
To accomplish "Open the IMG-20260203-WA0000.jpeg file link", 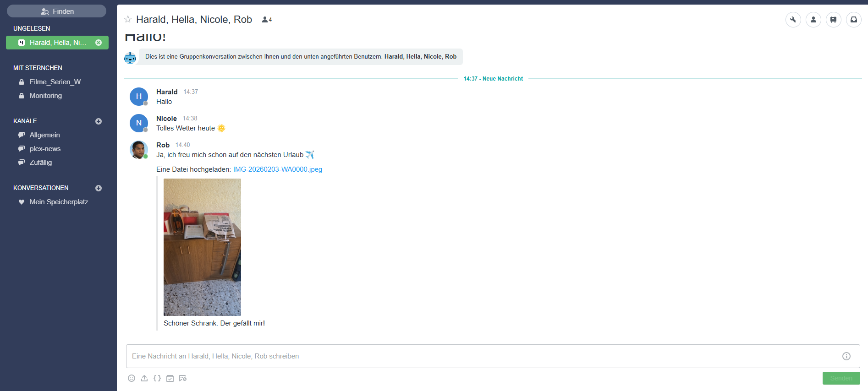I will (278, 169).
